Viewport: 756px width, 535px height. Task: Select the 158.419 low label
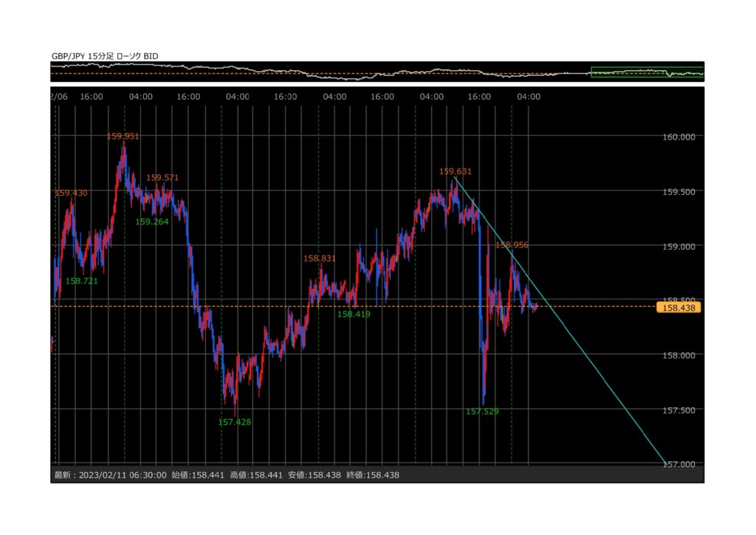pyautogui.click(x=354, y=314)
